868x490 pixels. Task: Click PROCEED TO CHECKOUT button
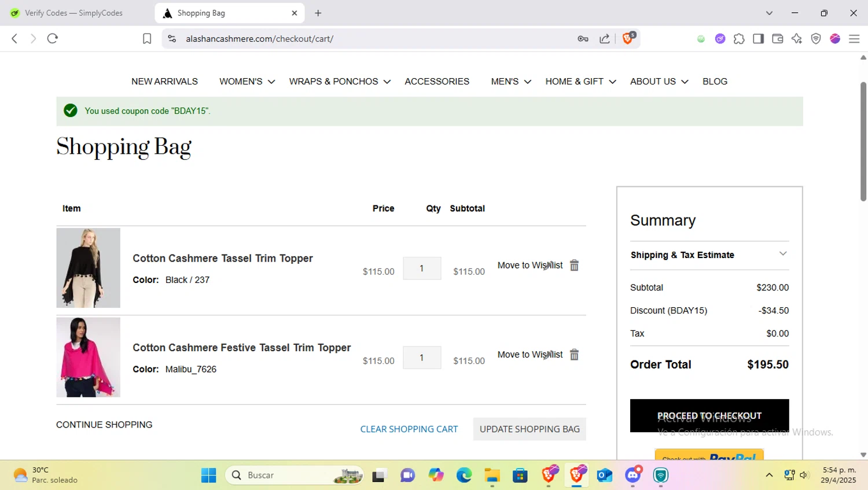[x=709, y=415]
